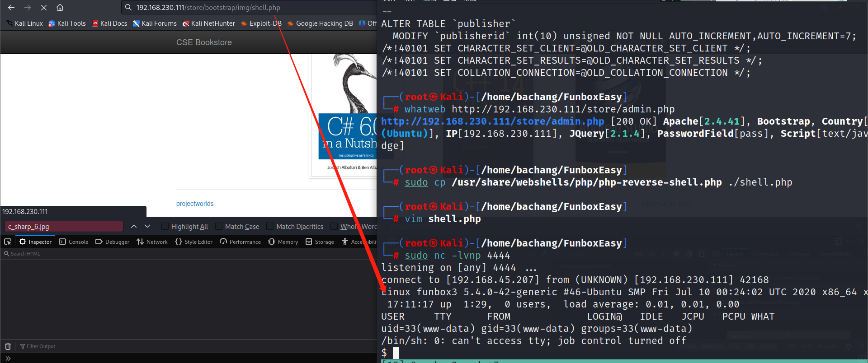Click the '192.168.230.111' status tooltip in browser

[73, 211]
